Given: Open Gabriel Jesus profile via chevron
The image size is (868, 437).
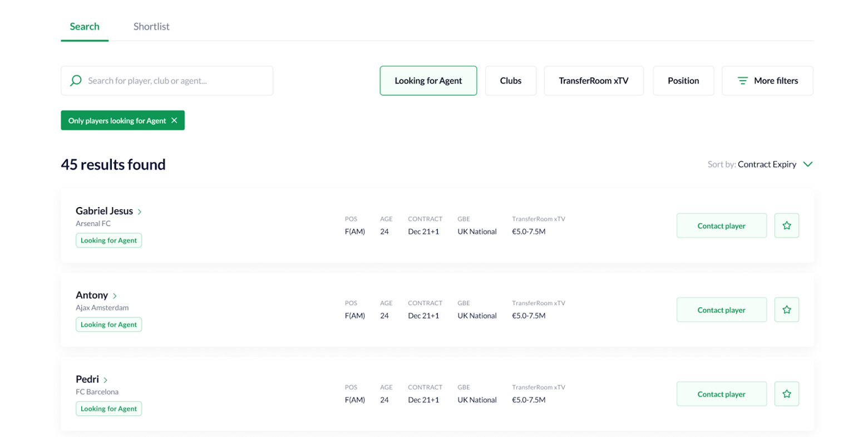Looking at the screenshot, I should click(x=140, y=212).
